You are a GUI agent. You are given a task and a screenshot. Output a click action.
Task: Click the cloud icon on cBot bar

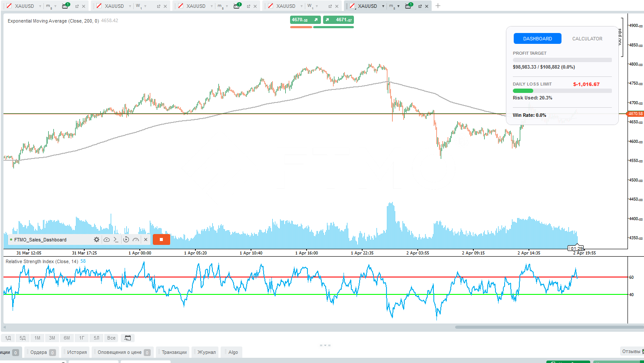[106, 240]
